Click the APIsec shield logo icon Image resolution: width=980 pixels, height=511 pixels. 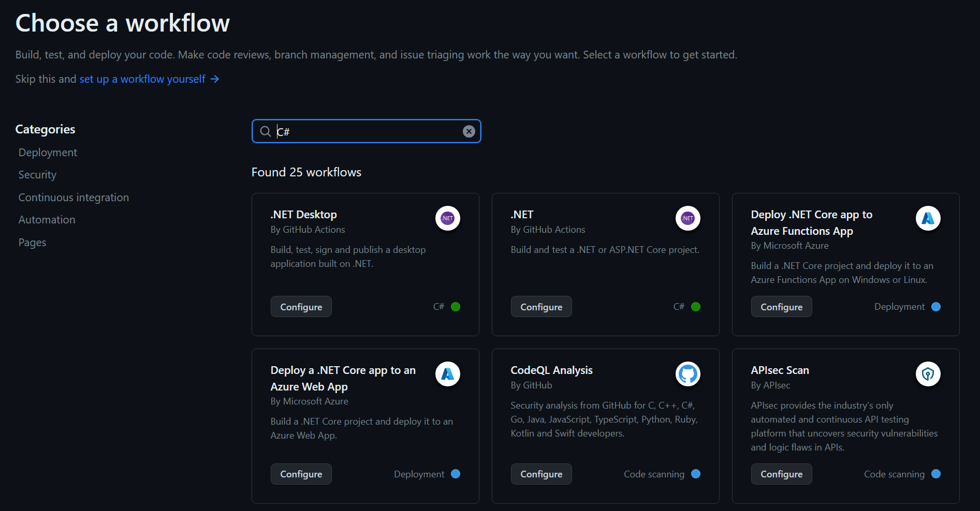click(x=928, y=374)
